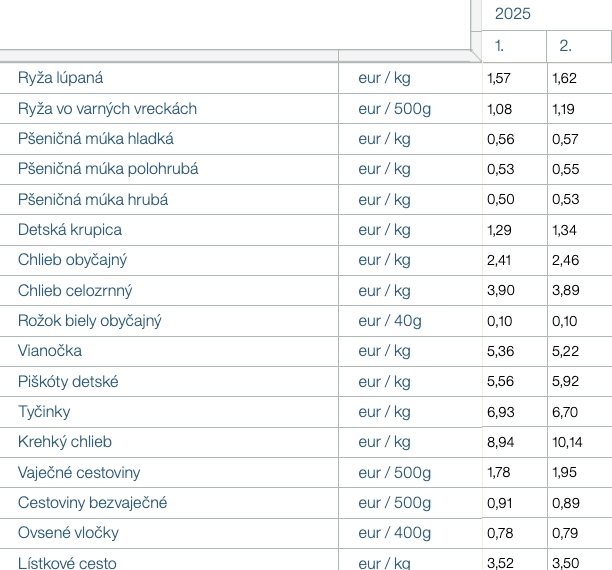
Task: Select the Vaječné cestoviny row label
Action: (79, 472)
